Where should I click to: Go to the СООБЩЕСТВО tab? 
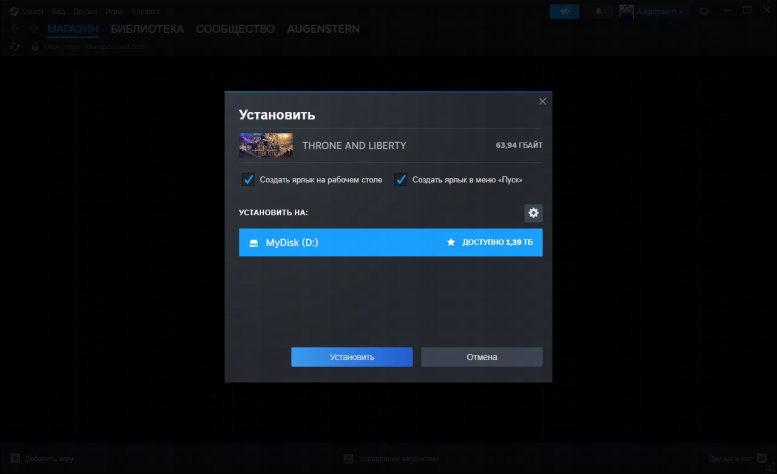pos(235,29)
